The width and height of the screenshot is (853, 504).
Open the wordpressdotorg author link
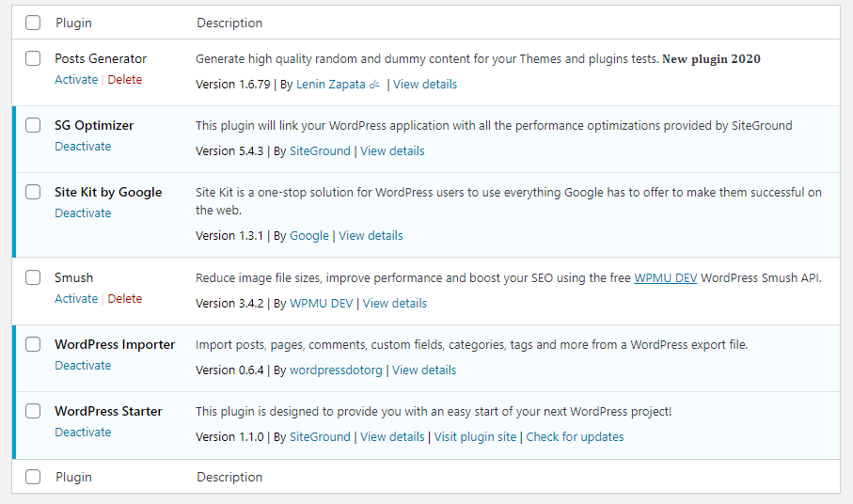tap(336, 370)
